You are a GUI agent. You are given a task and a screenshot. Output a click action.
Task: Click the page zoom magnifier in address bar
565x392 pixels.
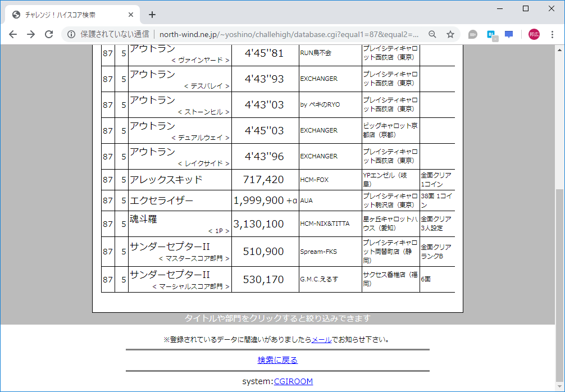click(432, 34)
